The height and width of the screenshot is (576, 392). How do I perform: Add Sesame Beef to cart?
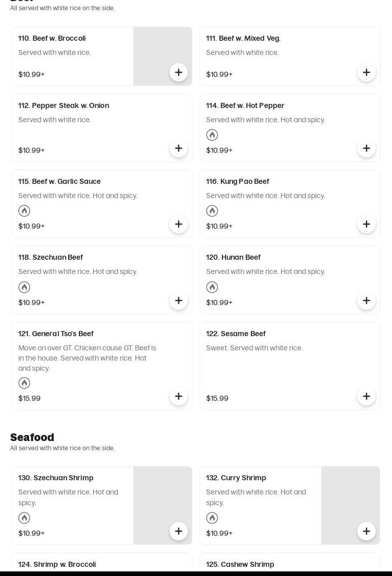[367, 396]
